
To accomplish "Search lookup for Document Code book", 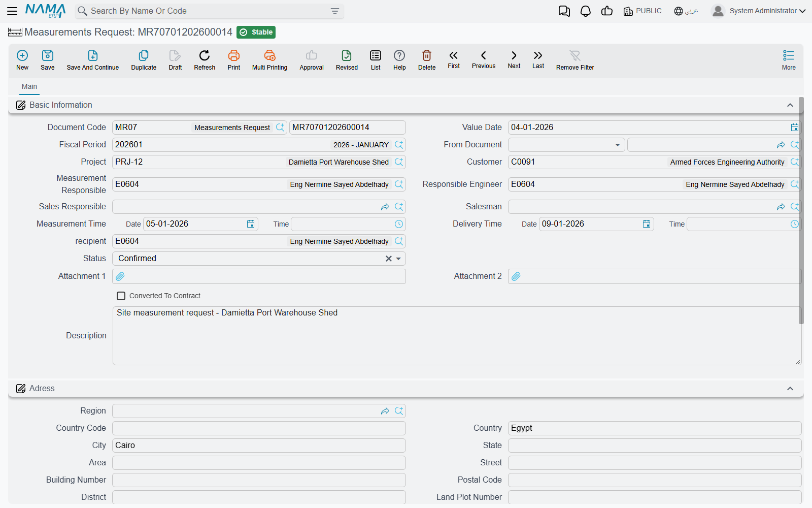I will [x=280, y=128].
